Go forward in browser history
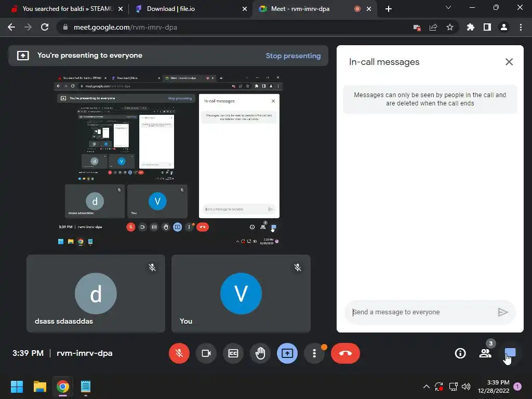The image size is (532, 399). (x=28, y=27)
